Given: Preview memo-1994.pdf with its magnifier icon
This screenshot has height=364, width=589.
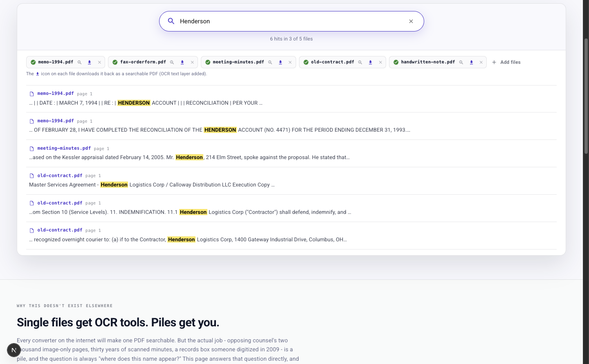Looking at the screenshot, I should 80,62.
